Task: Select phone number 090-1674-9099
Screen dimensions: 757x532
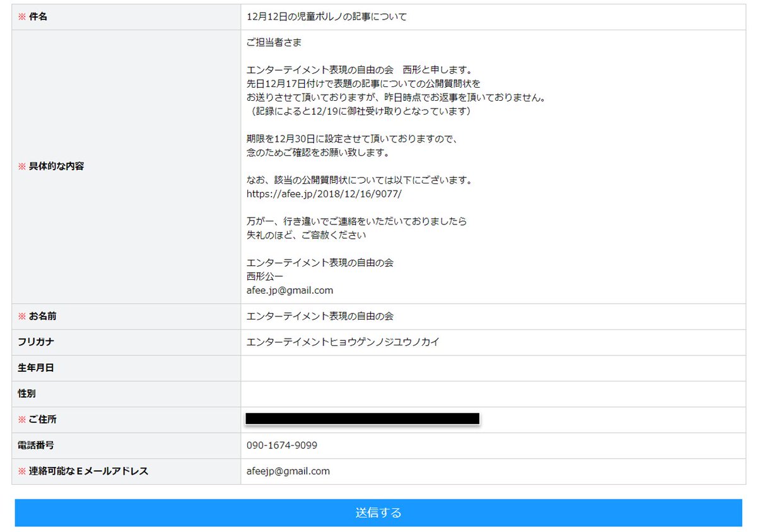Action: 282,446
